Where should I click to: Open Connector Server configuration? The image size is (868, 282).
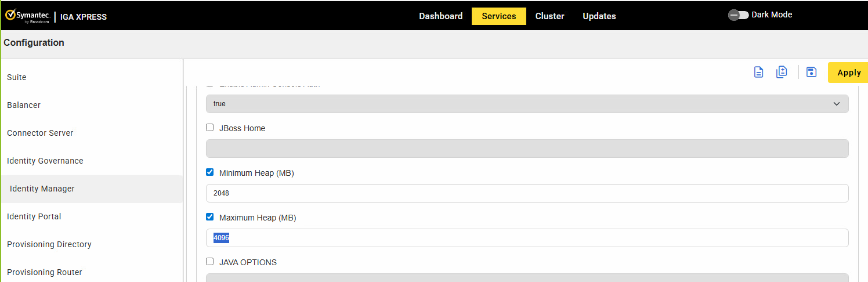(40, 133)
